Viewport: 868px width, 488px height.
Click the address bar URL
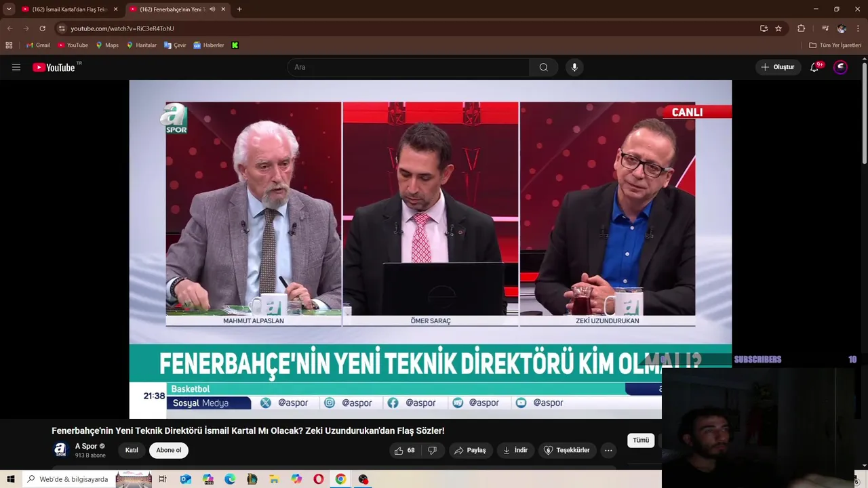pyautogui.click(x=122, y=28)
